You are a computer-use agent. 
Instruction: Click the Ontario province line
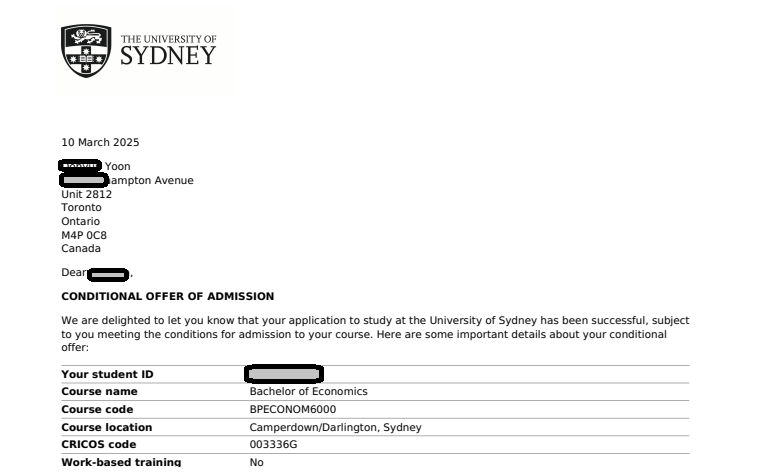tap(81, 221)
